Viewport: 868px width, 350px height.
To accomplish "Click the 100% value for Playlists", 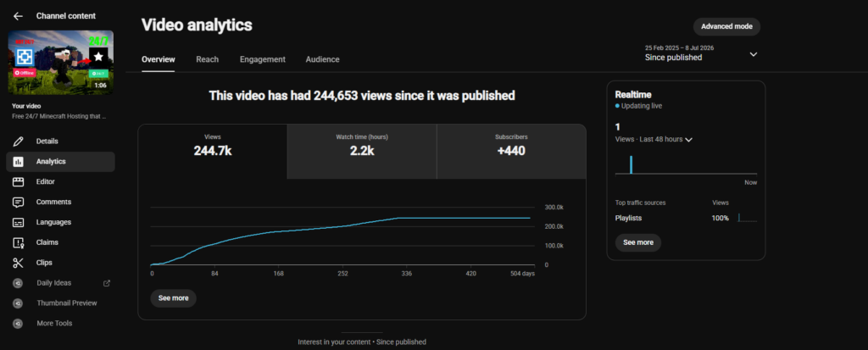I will (721, 218).
